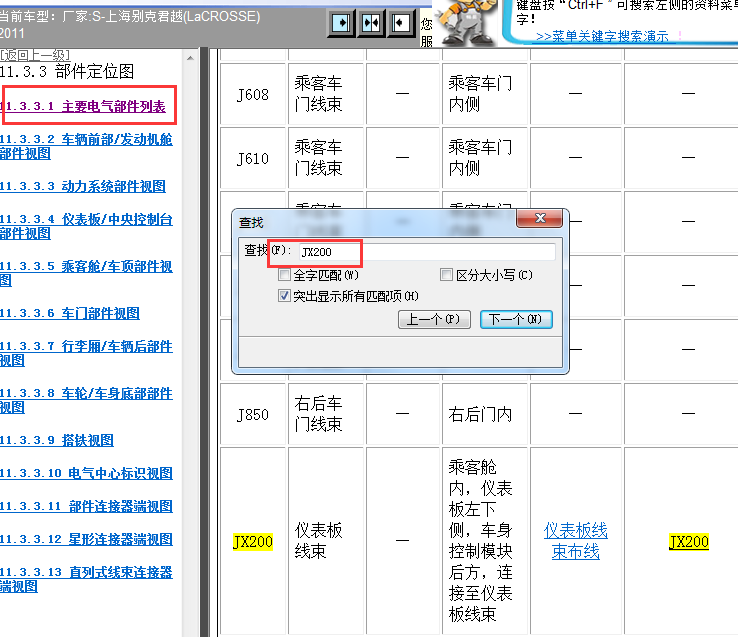
Task: Click the J850 table cell
Action: (253, 414)
